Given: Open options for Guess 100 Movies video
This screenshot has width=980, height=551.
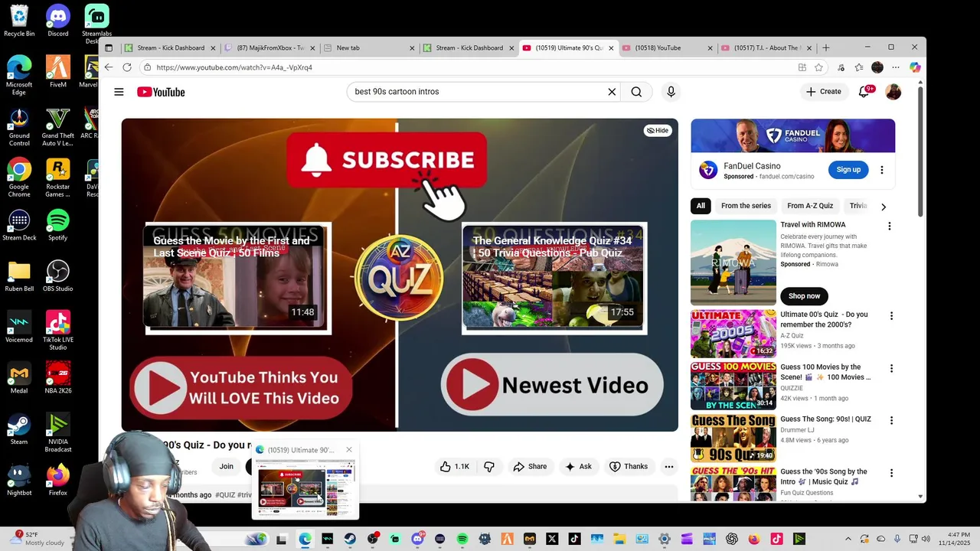Looking at the screenshot, I should (x=890, y=368).
